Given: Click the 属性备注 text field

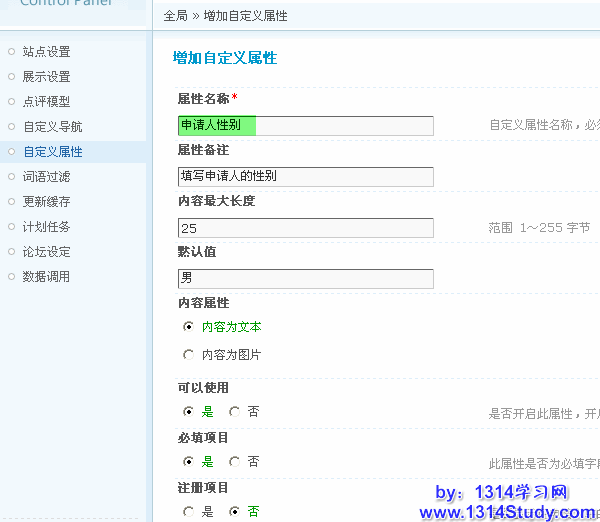Looking at the screenshot, I should tap(305, 176).
